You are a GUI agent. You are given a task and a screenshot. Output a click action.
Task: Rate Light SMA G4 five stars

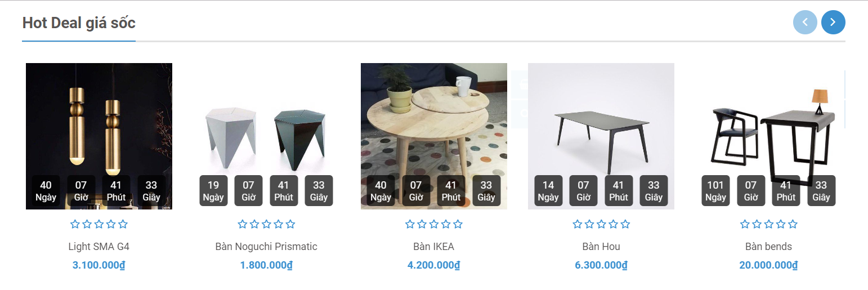click(123, 224)
